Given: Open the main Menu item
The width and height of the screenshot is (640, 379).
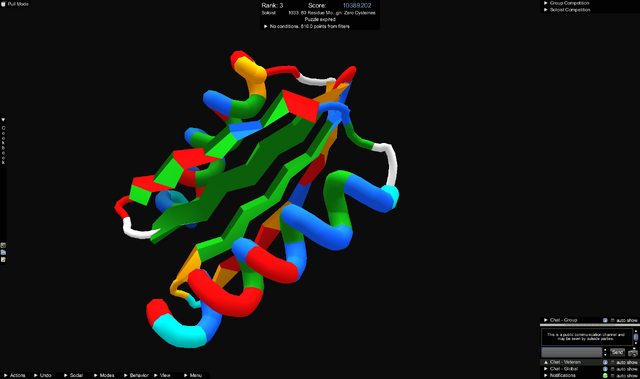Looking at the screenshot, I should pos(193,375).
